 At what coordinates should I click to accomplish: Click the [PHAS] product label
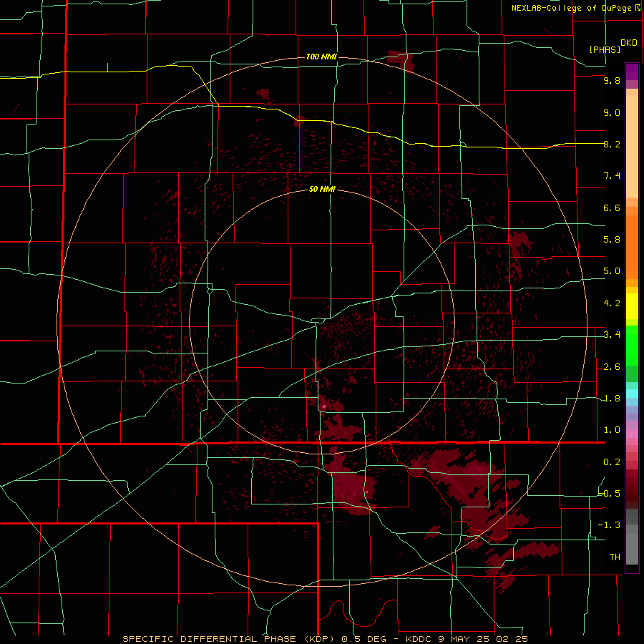coord(605,49)
